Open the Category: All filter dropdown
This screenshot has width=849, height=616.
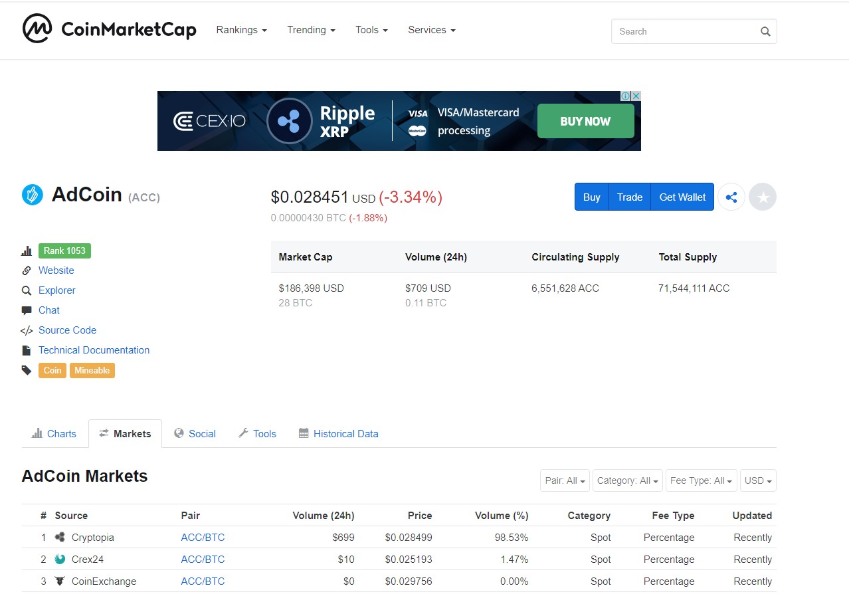click(x=628, y=480)
